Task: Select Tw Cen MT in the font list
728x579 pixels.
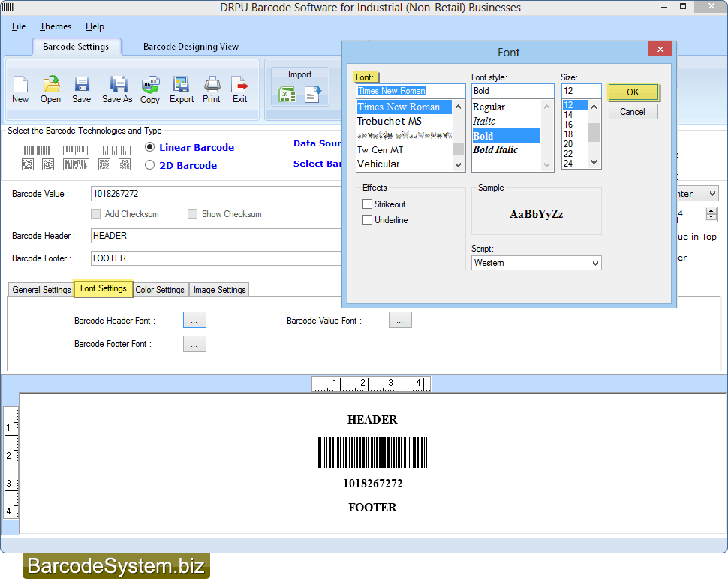Action: [x=404, y=150]
